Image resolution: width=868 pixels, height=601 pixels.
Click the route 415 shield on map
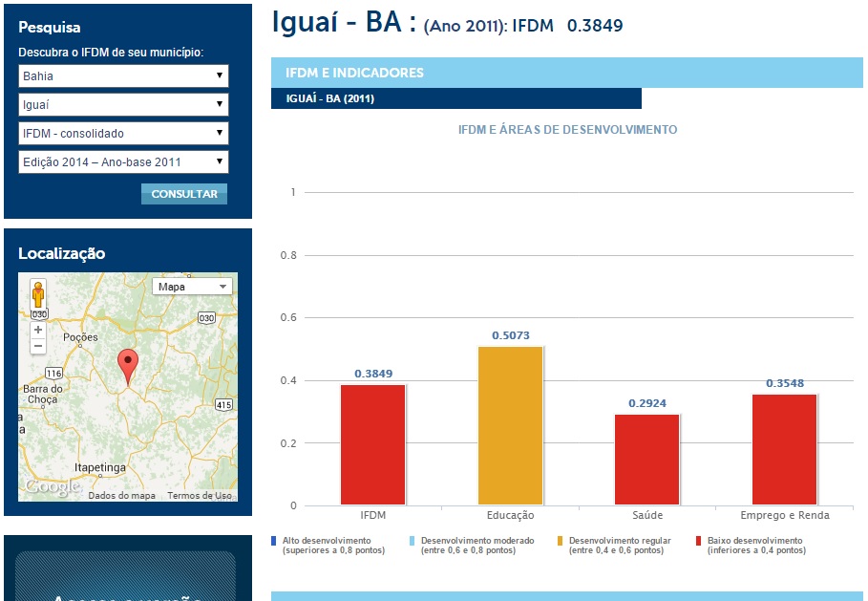(x=223, y=405)
